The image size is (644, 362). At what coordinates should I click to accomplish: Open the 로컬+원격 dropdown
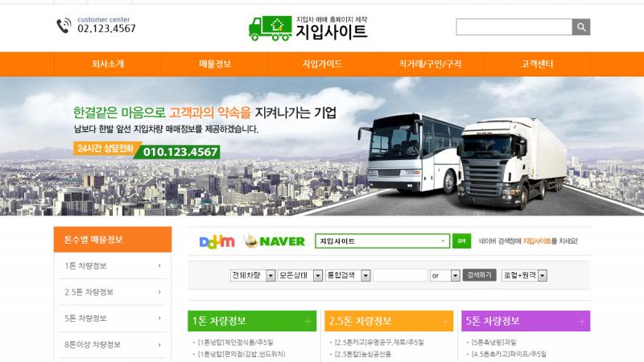tap(524, 275)
